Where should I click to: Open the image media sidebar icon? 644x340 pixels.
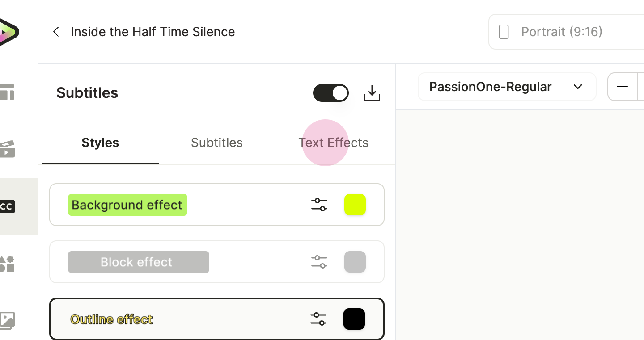pyautogui.click(x=7, y=320)
